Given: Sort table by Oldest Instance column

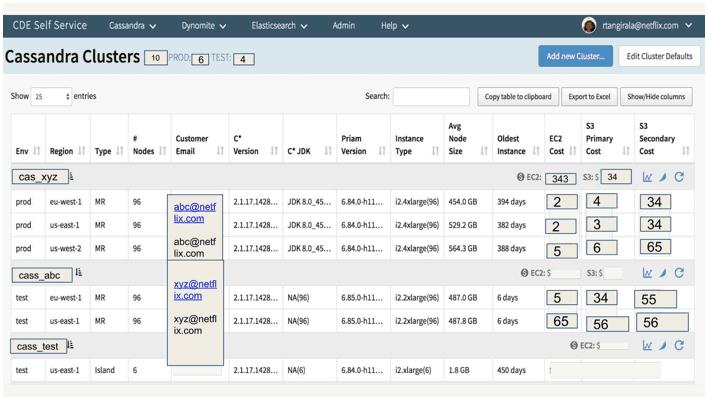Looking at the screenshot, I should coord(536,151).
